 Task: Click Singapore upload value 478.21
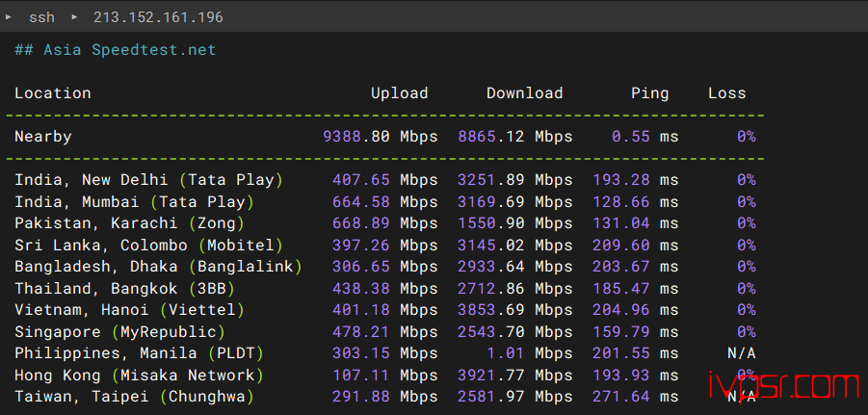[361, 331]
